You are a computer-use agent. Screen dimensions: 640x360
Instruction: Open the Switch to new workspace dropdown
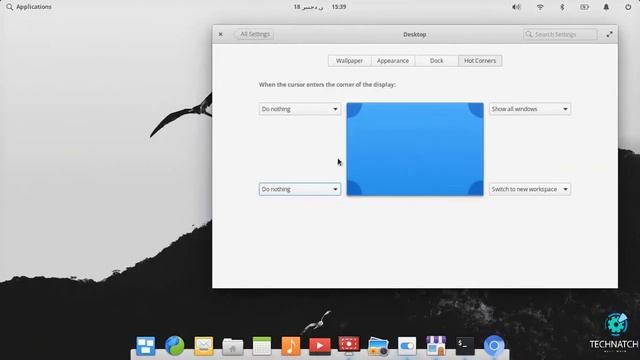click(530, 189)
